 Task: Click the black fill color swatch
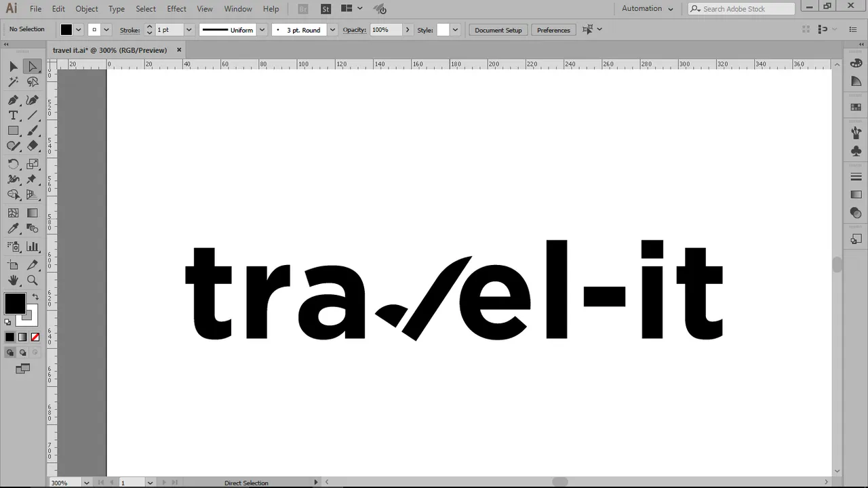(x=15, y=304)
